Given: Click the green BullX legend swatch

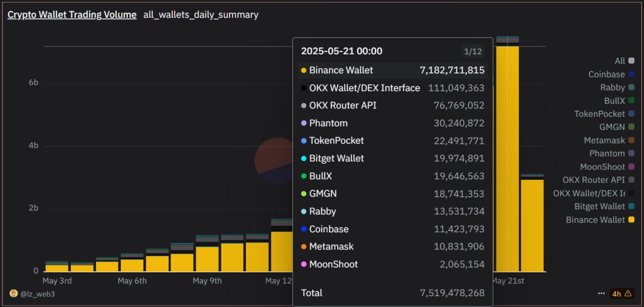Looking at the screenshot, I should [631, 101].
